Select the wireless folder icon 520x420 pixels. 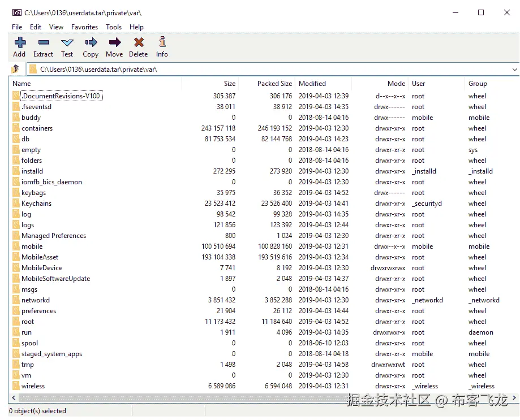[16, 386]
